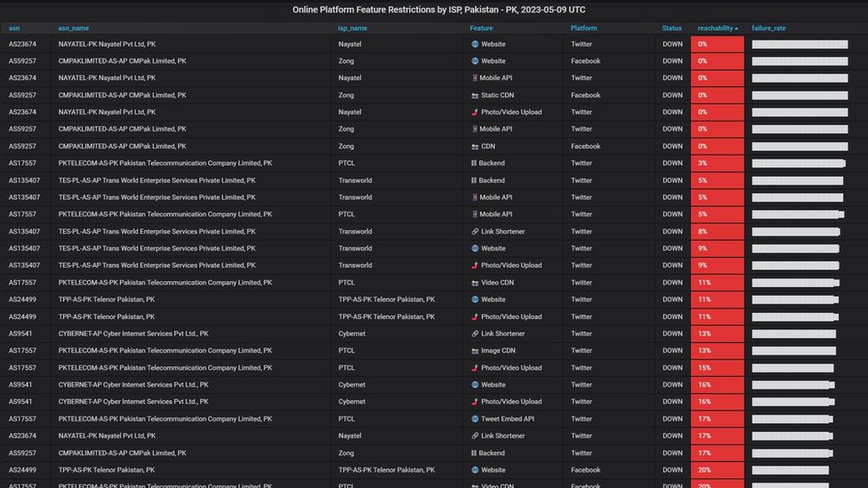Click the Website globe icon in the Nayatel Twitter 0% row
Screen dimensions: 868x488
pyautogui.click(x=474, y=44)
